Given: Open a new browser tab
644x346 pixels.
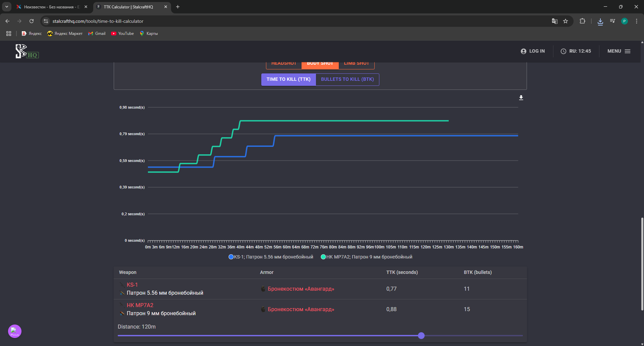Looking at the screenshot, I should (178, 7).
